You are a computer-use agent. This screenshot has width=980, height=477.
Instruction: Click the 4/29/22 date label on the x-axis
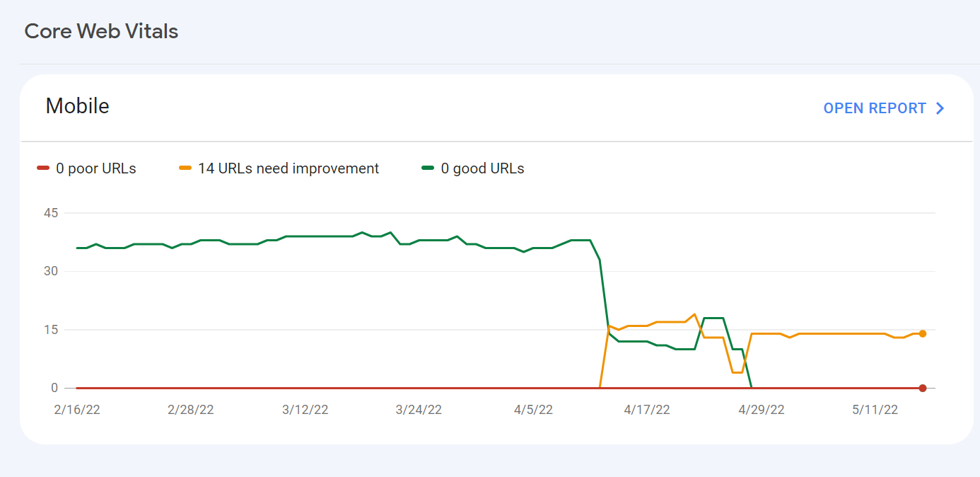coord(761,409)
